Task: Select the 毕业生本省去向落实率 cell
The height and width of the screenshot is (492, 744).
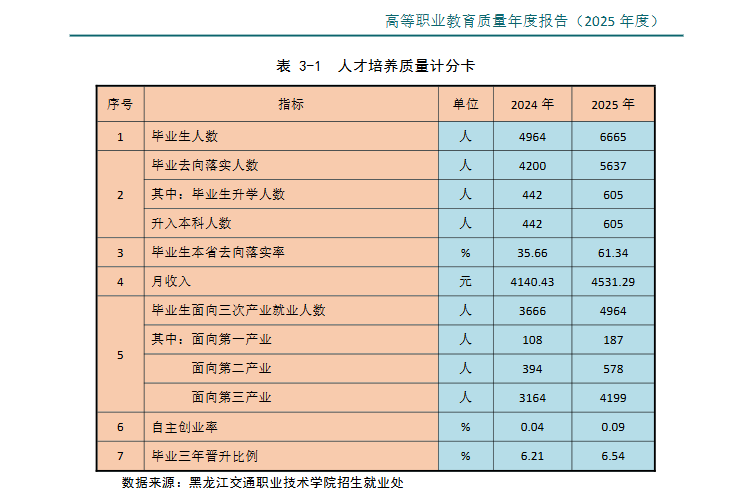Action: [x=291, y=252]
